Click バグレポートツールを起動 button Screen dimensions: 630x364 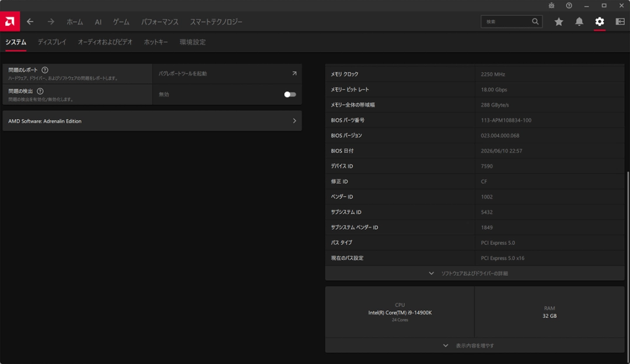tap(227, 73)
